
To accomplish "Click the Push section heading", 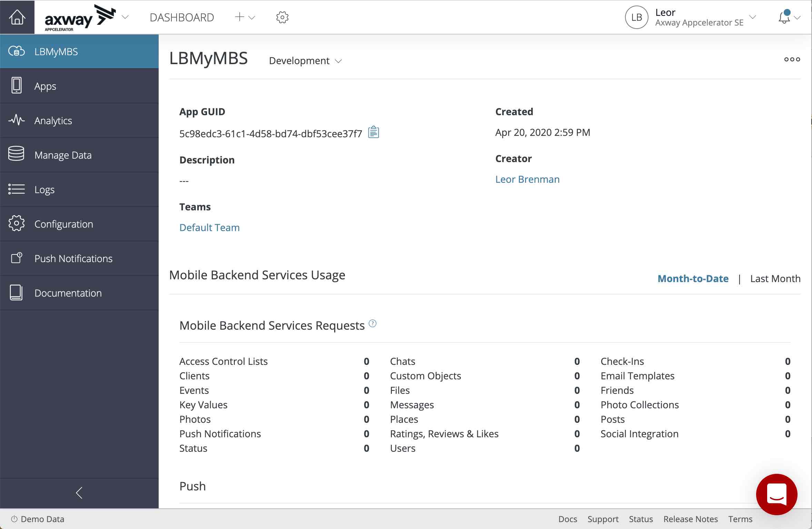I will coord(192,486).
